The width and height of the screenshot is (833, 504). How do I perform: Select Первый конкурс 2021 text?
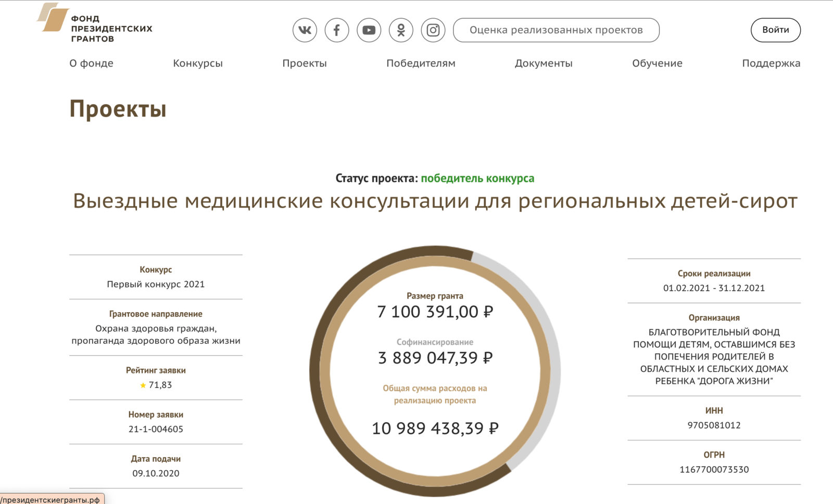pos(156,285)
